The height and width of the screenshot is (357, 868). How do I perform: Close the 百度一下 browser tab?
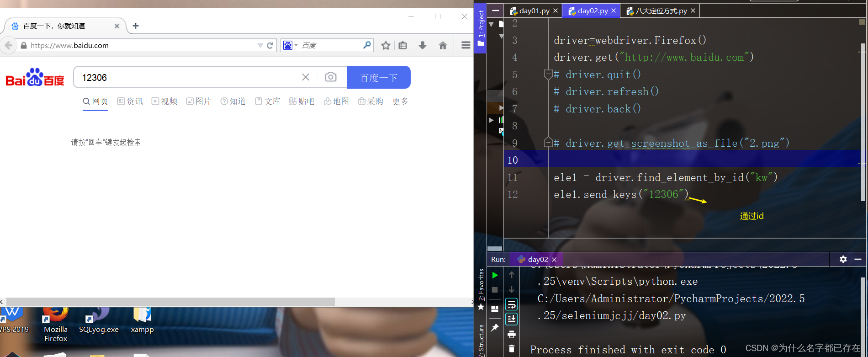(x=117, y=26)
